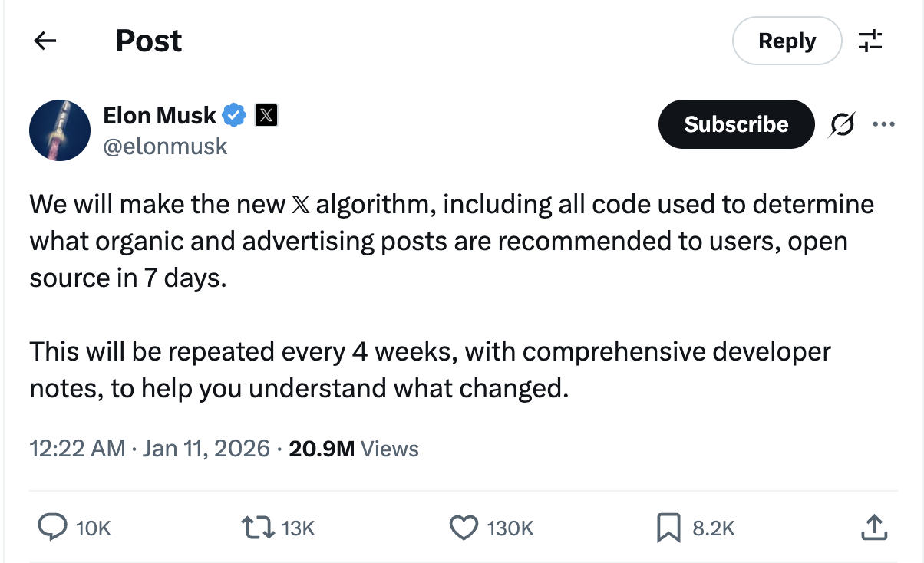
Task: Click the 12:22 AM · Jan 11, 2026 timestamp
Action: (x=150, y=448)
